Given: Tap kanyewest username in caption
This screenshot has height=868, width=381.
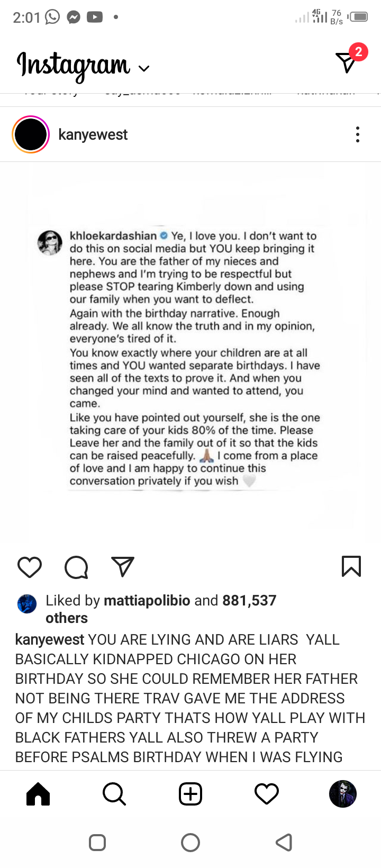Looking at the screenshot, I should pyautogui.click(x=49, y=639).
